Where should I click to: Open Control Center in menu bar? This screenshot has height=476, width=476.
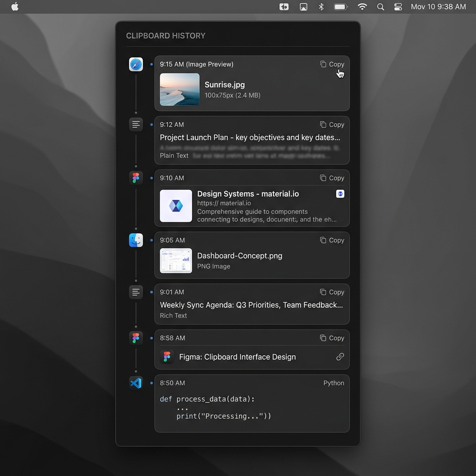click(x=398, y=7)
